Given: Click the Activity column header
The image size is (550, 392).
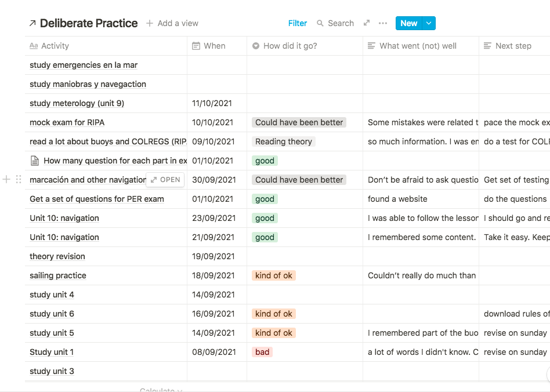Looking at the screenshot, I should [x=55, y=46].
